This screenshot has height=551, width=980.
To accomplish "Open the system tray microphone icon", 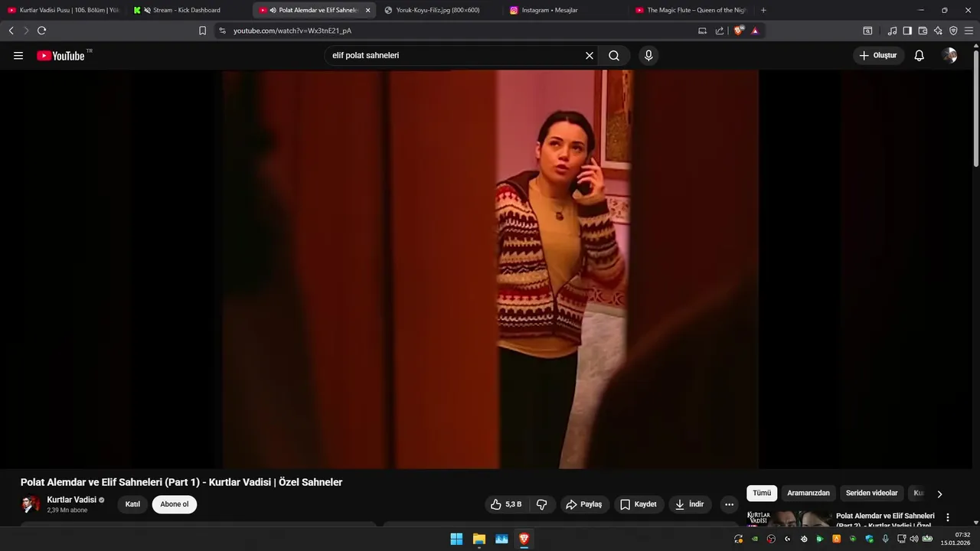I will tap(886, 539).
